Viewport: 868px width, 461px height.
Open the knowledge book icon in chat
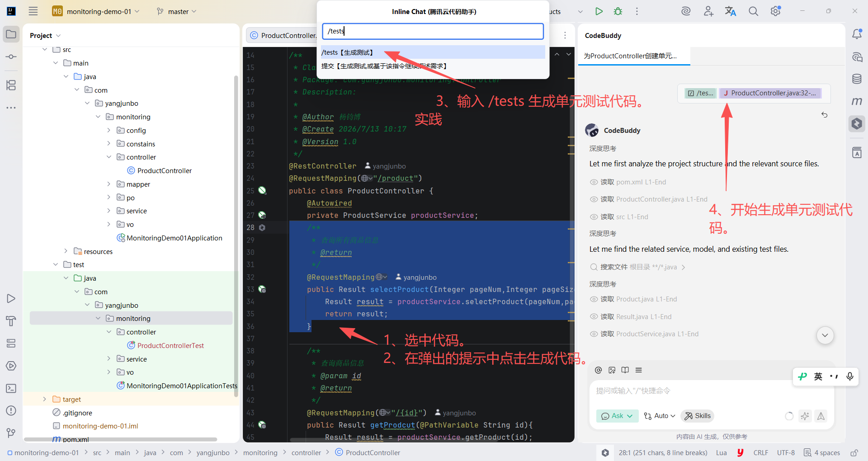625,370
